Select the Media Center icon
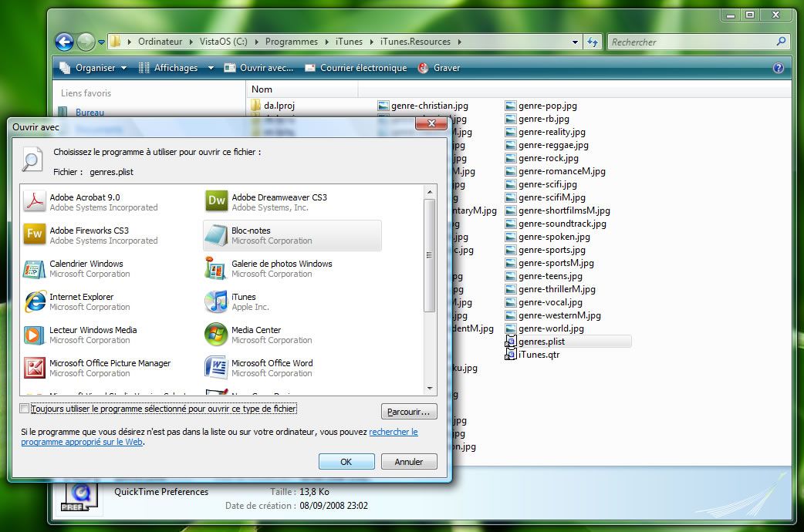This screenshot has width=804, height=532. (x=216, y=335)
